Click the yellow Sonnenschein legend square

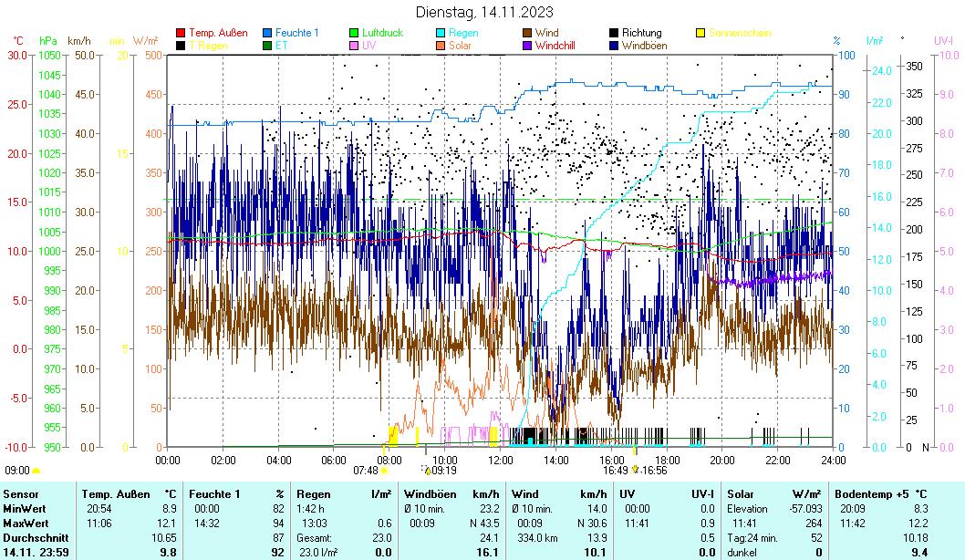click(x=701, y=33)
